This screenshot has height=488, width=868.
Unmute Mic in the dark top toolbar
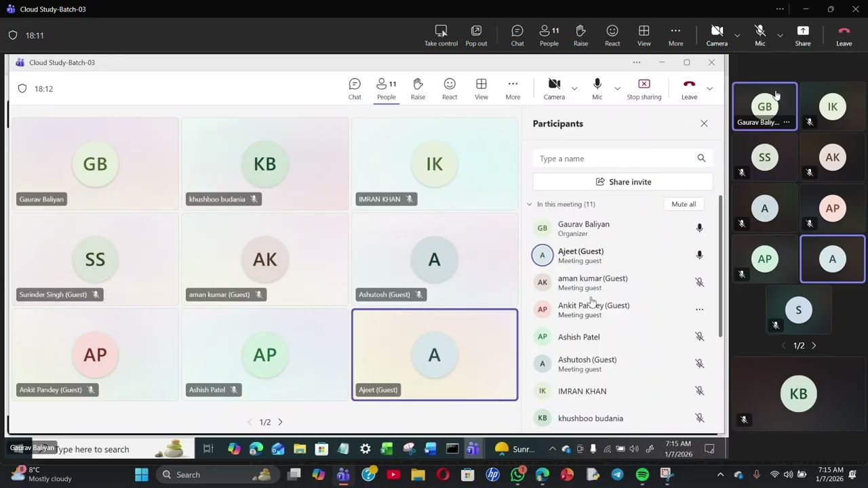coord(760,35)
